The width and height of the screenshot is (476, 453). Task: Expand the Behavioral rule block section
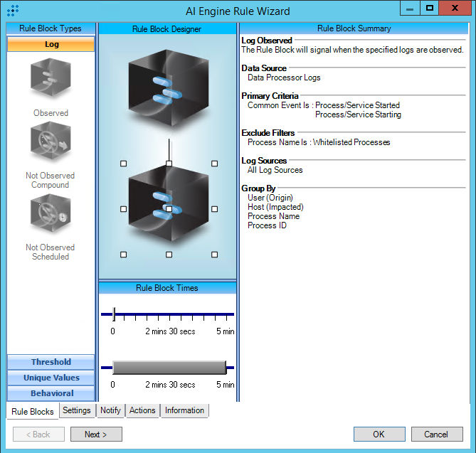pyautogui.click(x=51, y=393)
